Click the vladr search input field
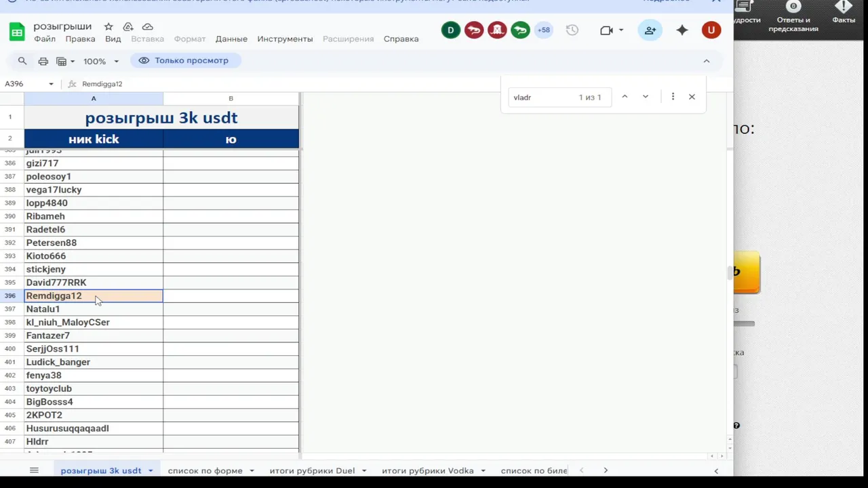The height and width of the screenshot is (488, 868). [x=542, y=97]
